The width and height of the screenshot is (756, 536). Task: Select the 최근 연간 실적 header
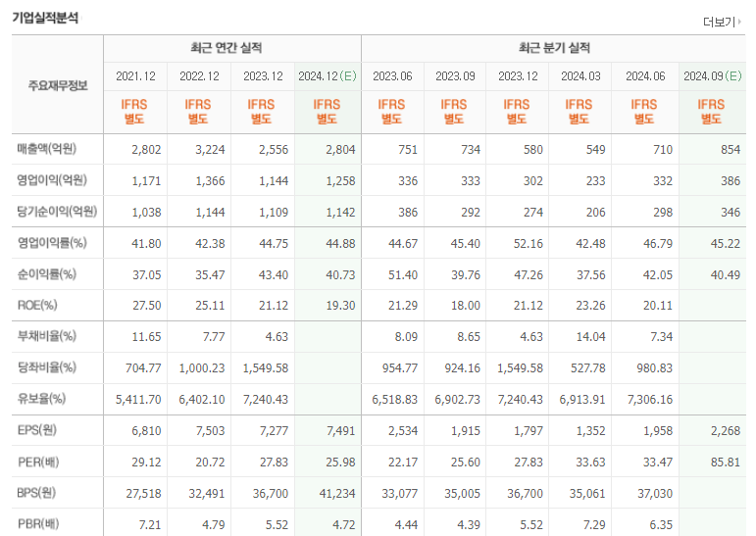point(227,48)
